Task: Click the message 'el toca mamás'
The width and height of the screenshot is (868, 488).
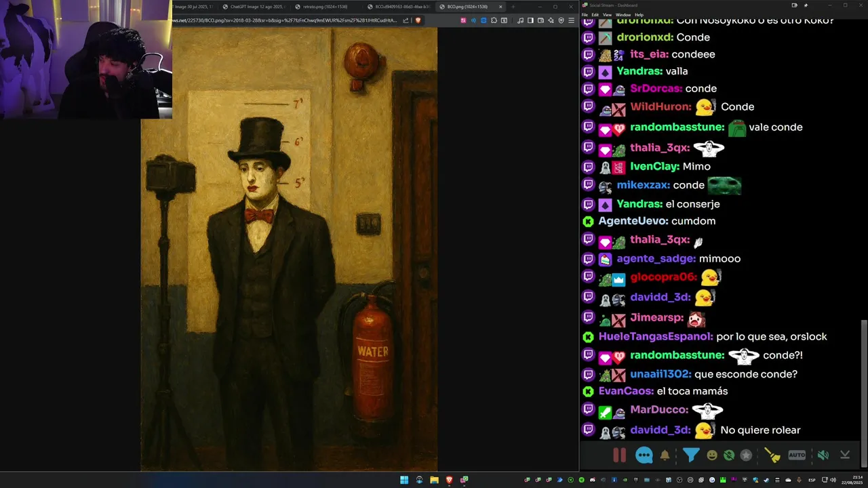Action: click(x=692, y=391)
